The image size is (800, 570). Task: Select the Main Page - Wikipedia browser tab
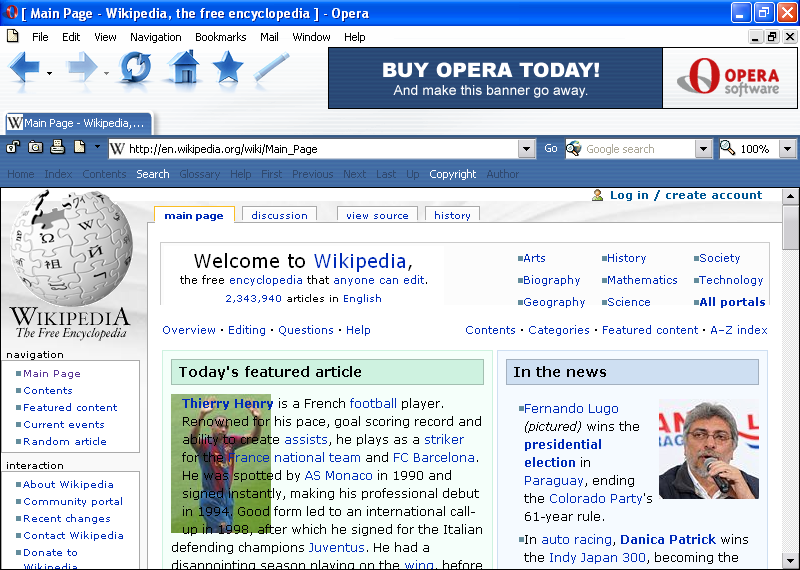tap(79, 123)
